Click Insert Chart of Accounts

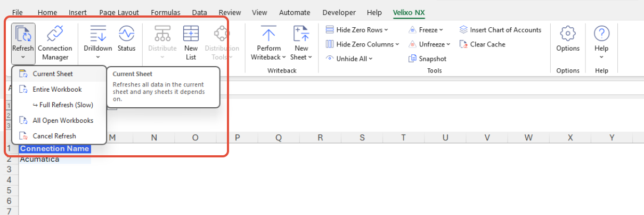(500, 30)
